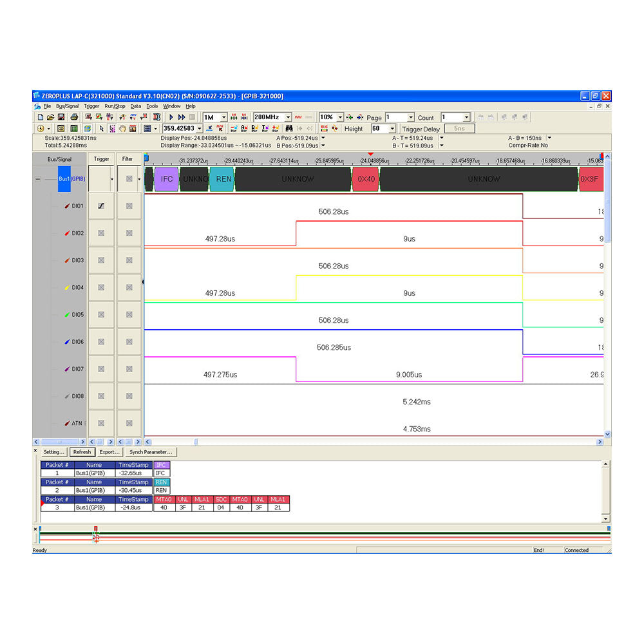Click the Go to A Bar icon
Screen dimensions: 644x644
(244, 128)
